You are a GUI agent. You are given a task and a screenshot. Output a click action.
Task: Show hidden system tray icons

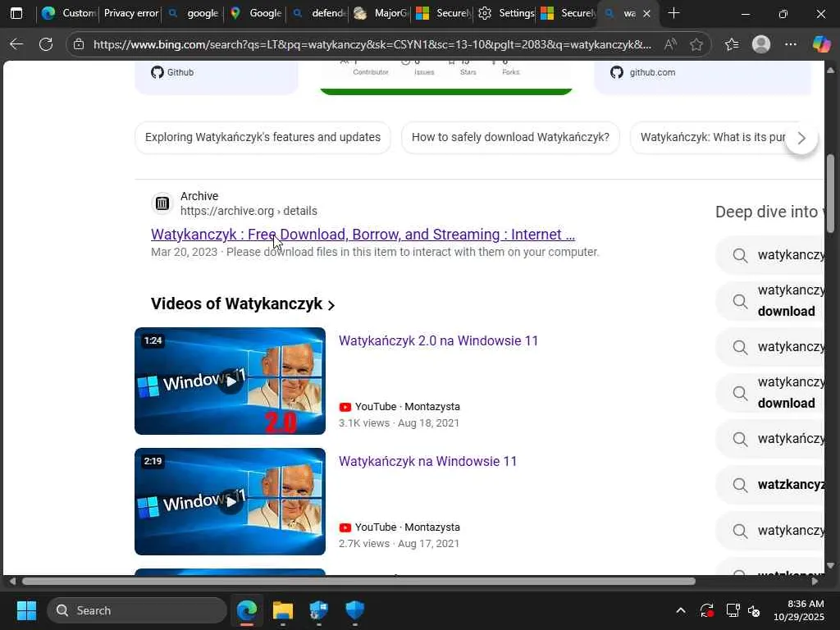point(680,610)
